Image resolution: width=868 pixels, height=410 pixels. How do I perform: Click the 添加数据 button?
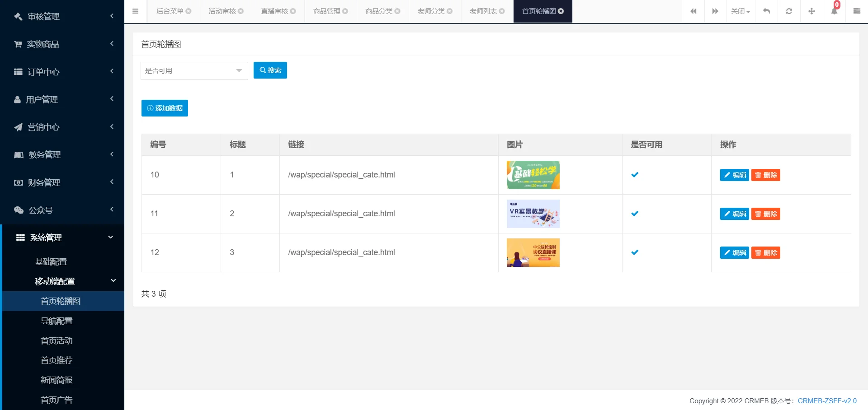coord(165,108)
